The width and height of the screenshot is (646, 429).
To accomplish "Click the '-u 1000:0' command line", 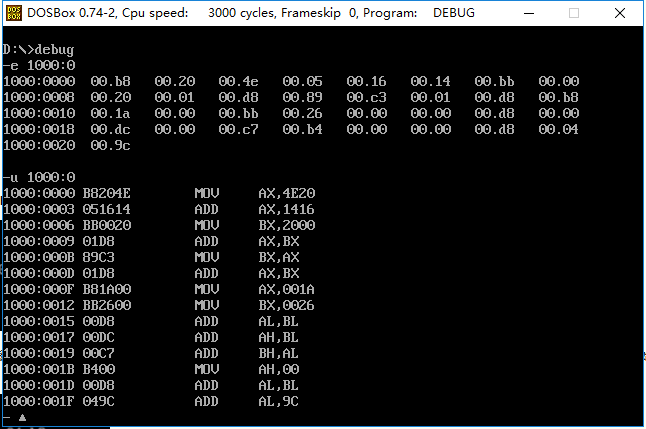I will [x=39, y=177].
